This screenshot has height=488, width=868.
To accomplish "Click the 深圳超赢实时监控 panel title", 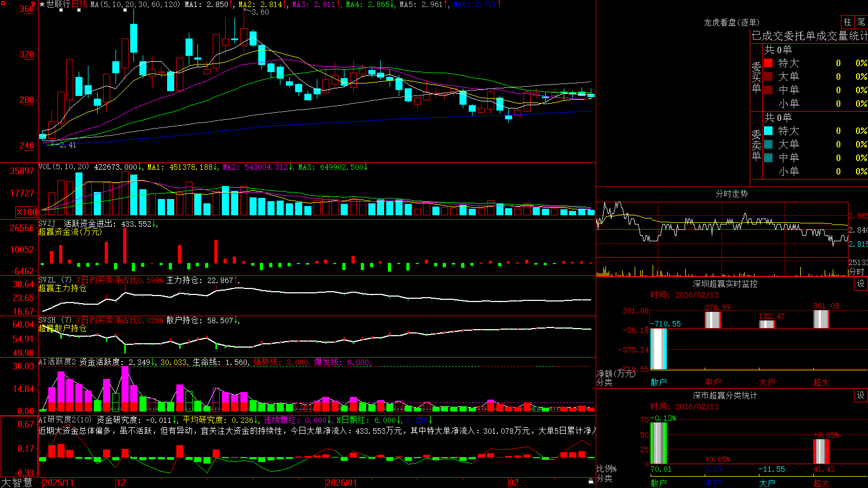I will pos(725,284).
